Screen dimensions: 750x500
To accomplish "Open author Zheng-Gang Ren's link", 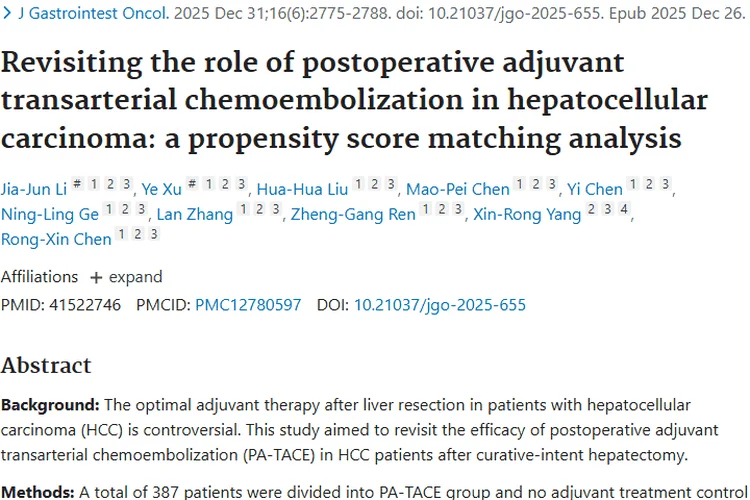I will [x=353, y=213].
